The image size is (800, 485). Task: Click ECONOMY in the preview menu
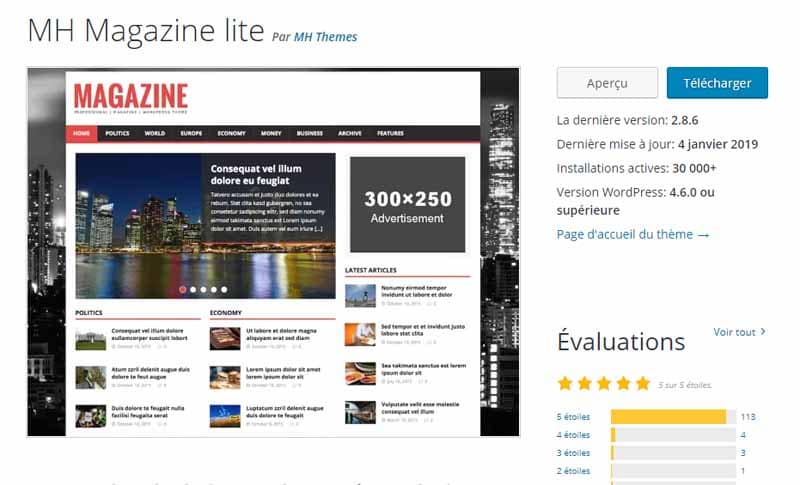pos(232,133)
